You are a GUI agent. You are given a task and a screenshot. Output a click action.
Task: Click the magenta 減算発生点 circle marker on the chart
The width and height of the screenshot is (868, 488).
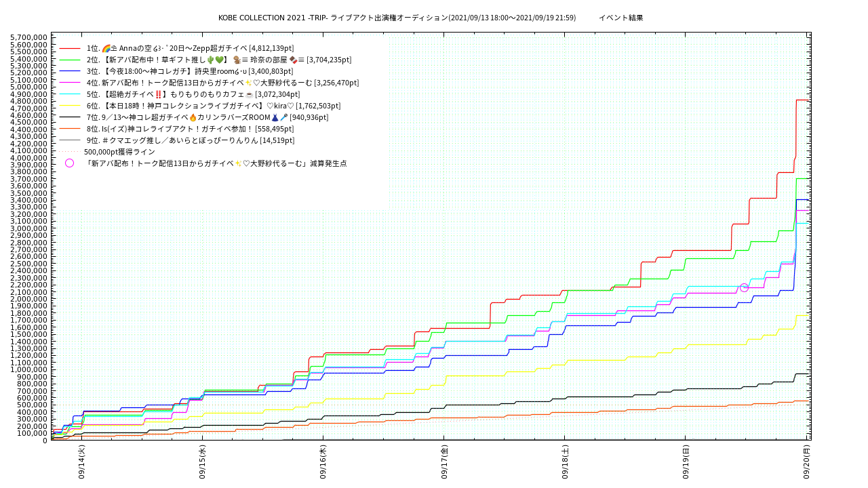click(744, 288)
